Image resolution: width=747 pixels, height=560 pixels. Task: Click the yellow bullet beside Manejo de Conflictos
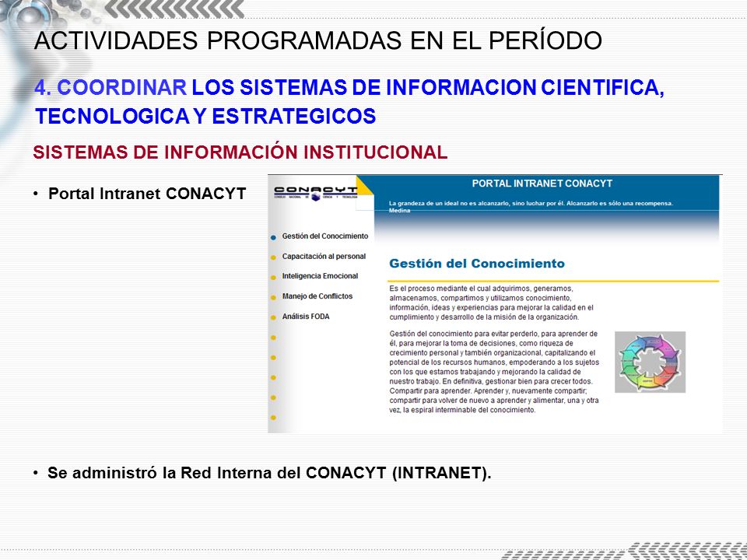[x=273, y=298]
